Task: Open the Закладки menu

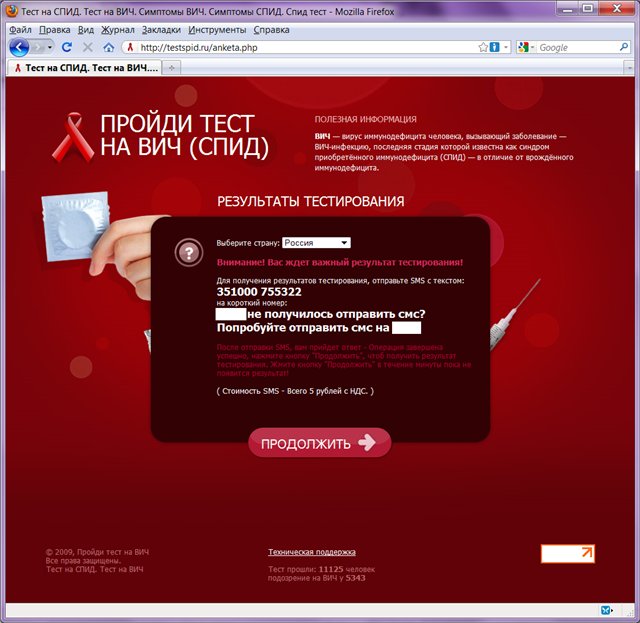Action: click(161, 30)
